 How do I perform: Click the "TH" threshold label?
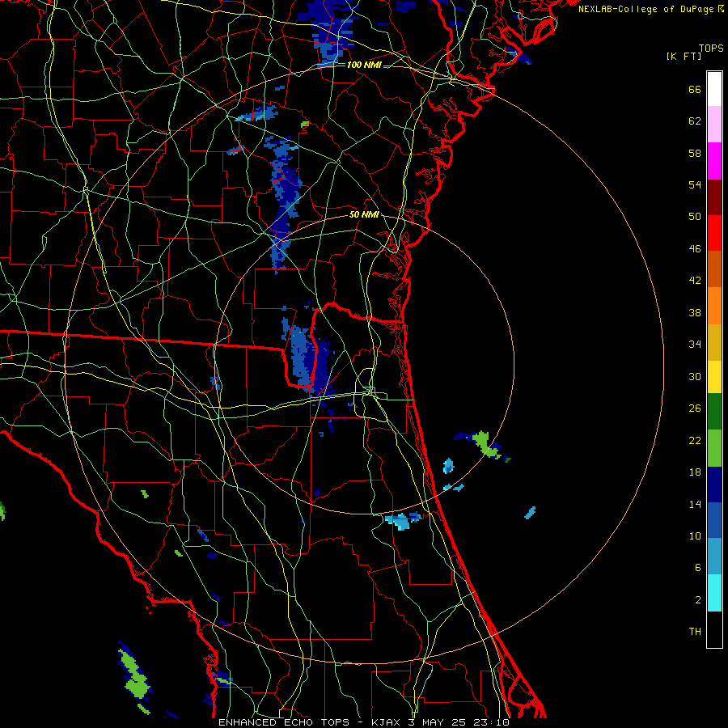[695, 632]
